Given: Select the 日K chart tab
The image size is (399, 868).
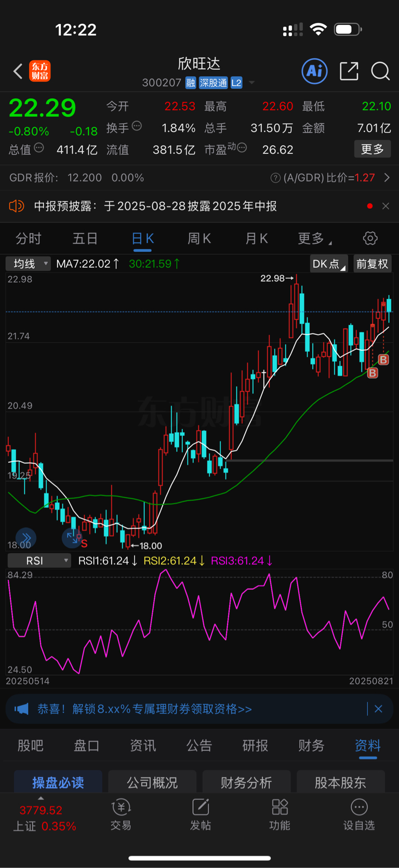Looking at the screenshot, I should pos(142,239).
